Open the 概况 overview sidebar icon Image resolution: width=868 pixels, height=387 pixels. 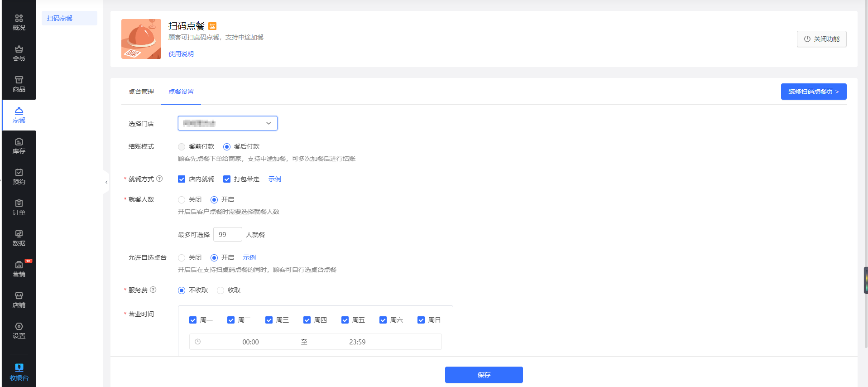point(19,23)
